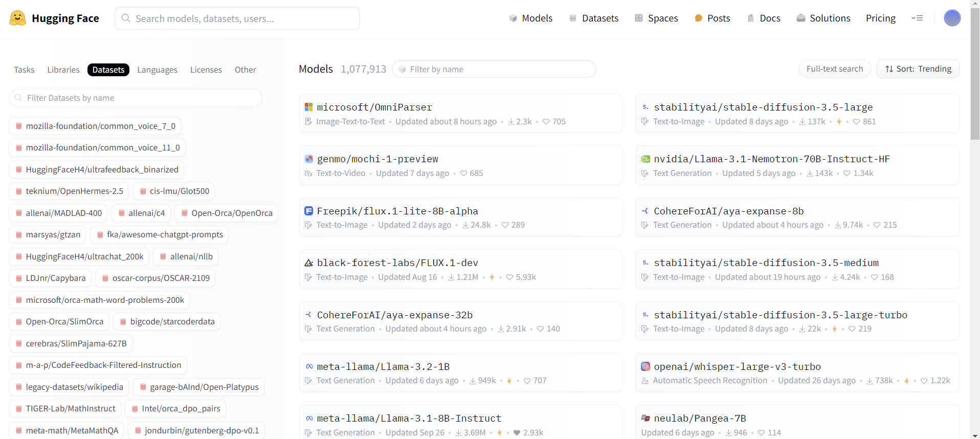Select the legacy-datasets/wikipedia dataset filter
The width and height of the screenshot is (980, 439).
[x=69, y=387]
